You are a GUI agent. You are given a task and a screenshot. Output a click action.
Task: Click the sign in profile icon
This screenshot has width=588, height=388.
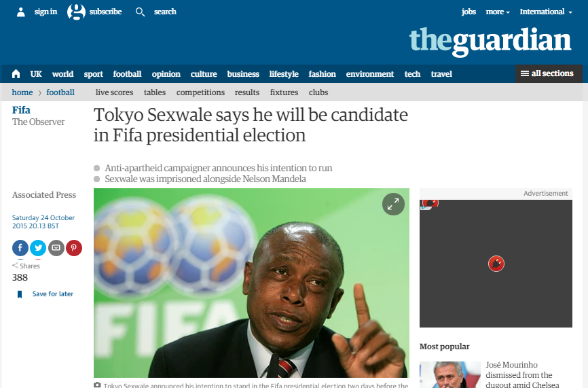tap(21, 12)
